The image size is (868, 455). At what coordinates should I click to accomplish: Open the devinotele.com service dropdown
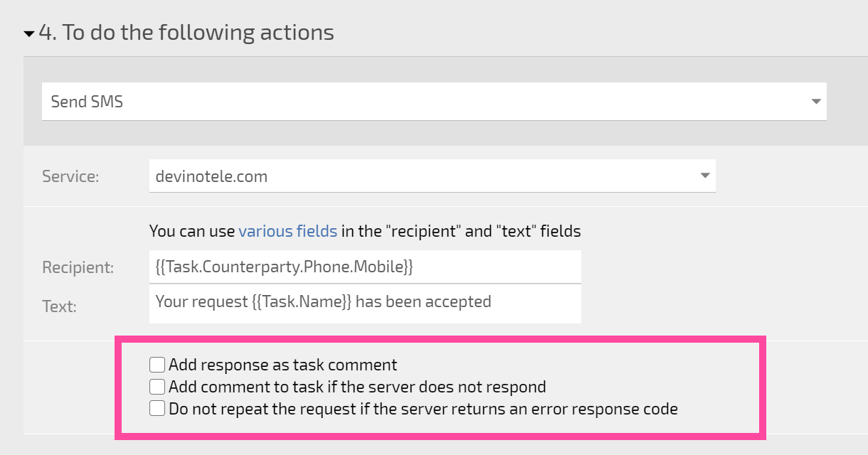433,176
